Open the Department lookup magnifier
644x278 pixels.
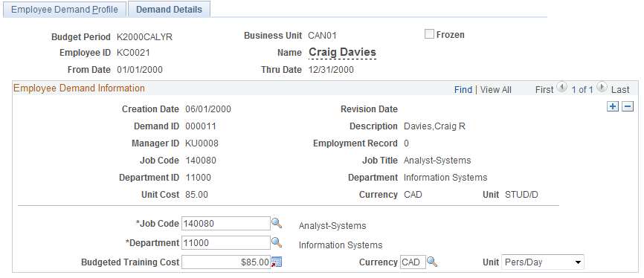pos(277,242)
